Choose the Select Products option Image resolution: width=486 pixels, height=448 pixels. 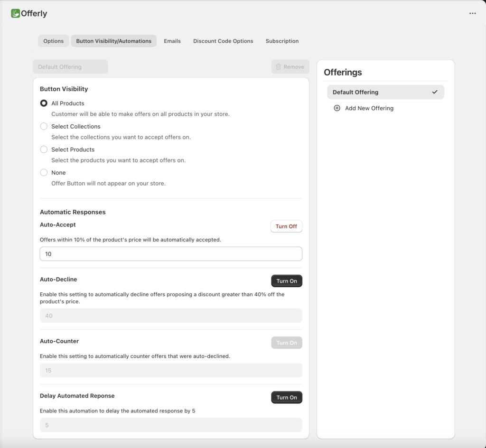click(x=44, y=149)
